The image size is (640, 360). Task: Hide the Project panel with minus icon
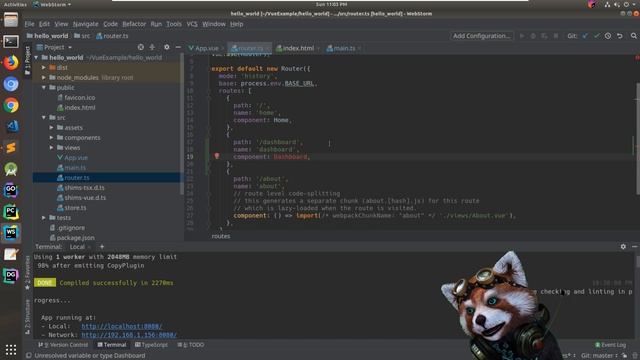coord(178,47)
